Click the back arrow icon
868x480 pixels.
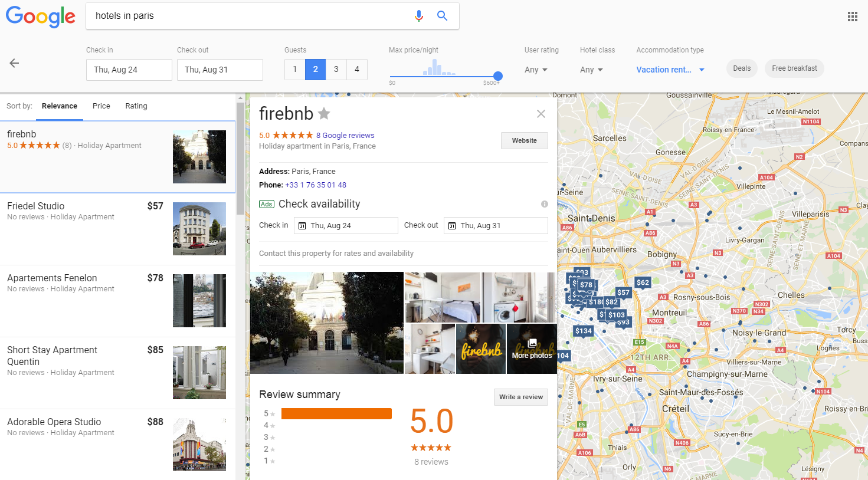point(14,63)
